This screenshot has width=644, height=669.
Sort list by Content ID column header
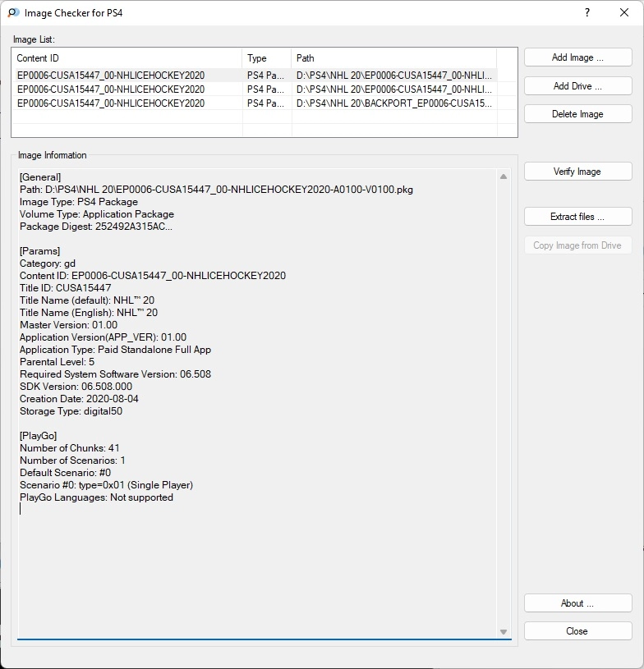coord(126,58)
